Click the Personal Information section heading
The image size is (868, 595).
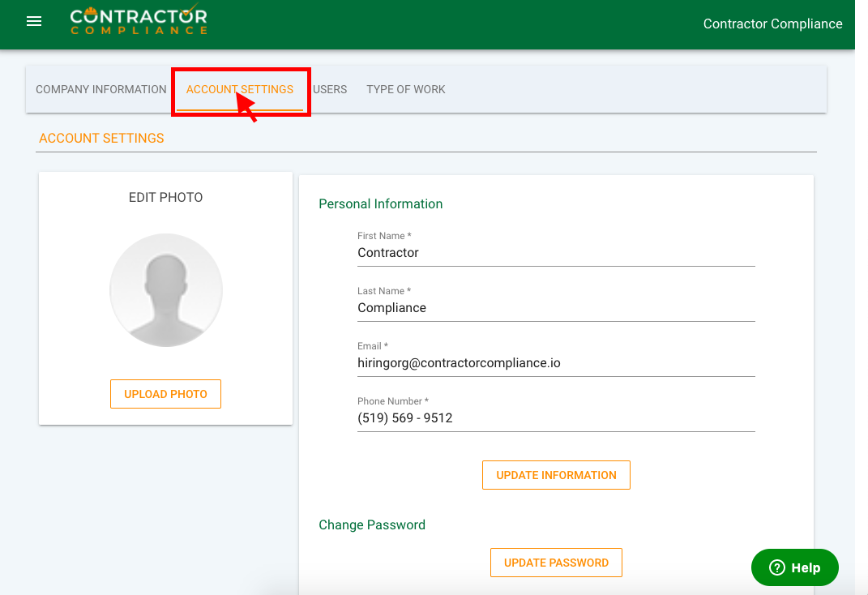pyautogui.click(x=380, y=203)
